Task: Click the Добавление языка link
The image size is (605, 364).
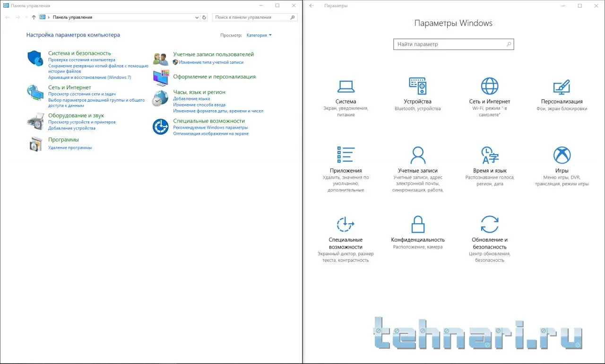Action: coord(191,99)
